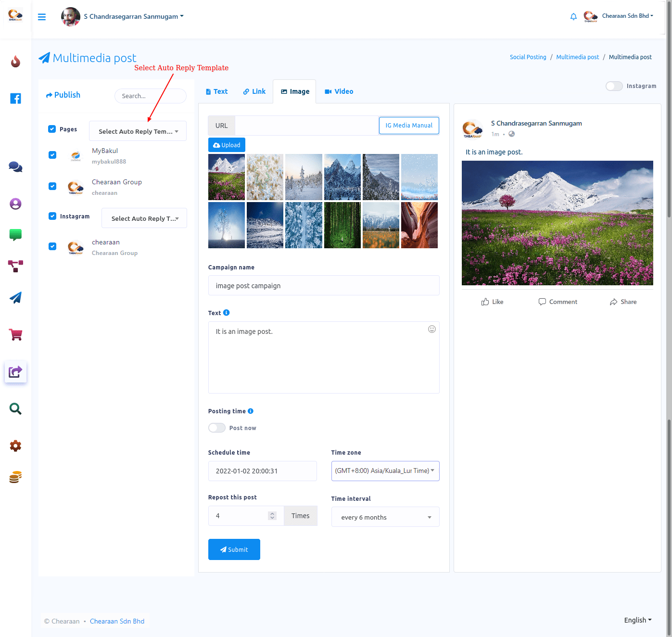This screenshot has height=637, width=672.
Task: Open Pages Select Auto Reply Template dropdown
Action: pyautogui.click(x=138, y=131)
